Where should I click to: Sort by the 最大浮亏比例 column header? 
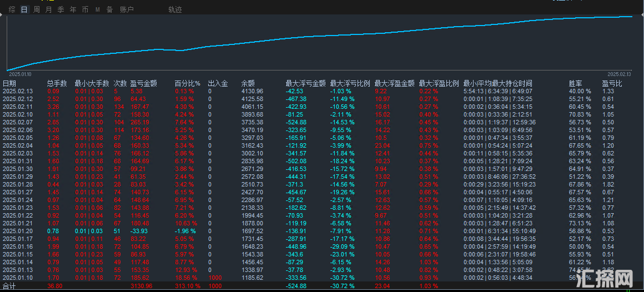pyautogui.click(x=350, y=83)
